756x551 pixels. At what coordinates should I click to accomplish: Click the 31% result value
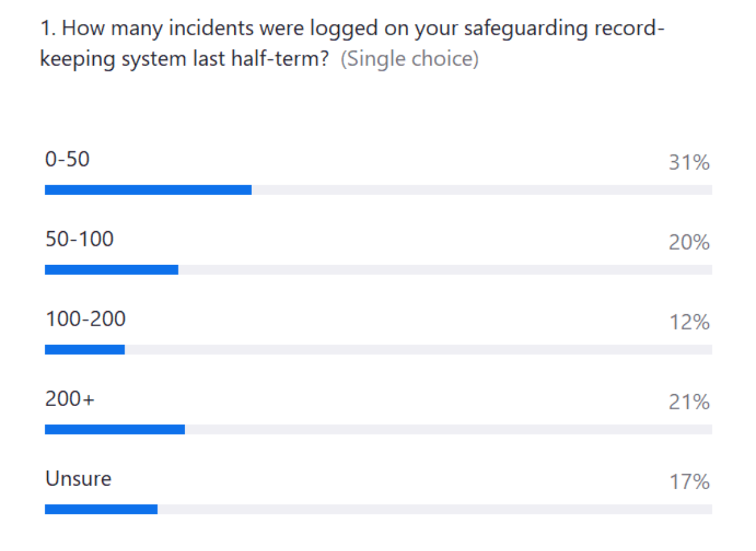[689, 163]
